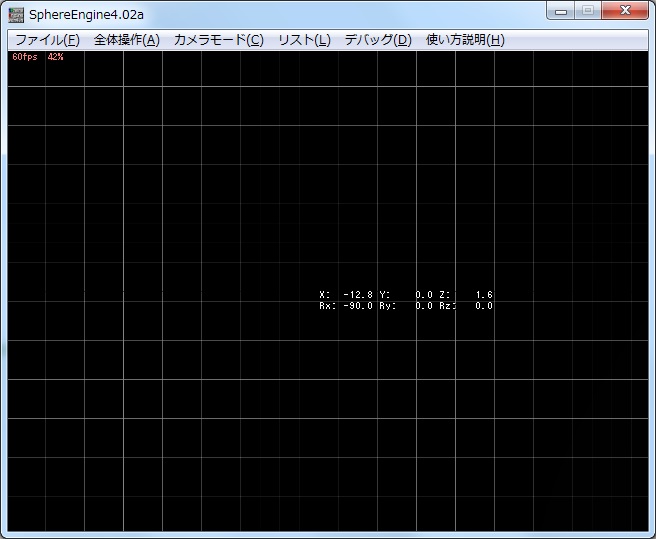Click the SphereEngine app icon in title bar
Screen dimensions: 656x539
[16, 15]
